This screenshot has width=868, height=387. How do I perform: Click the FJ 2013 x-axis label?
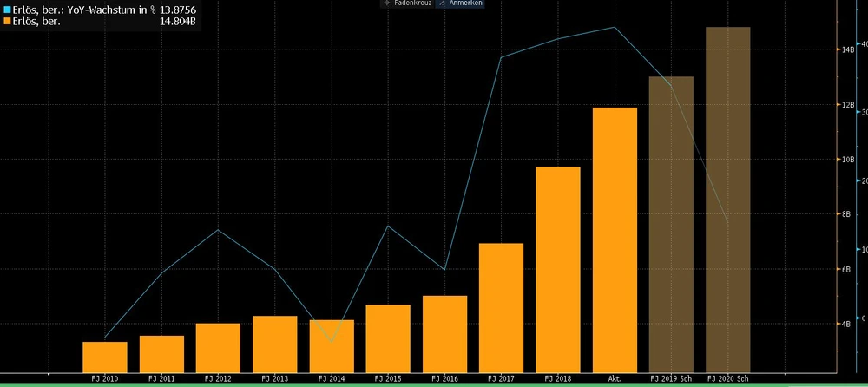coord(275,379)
